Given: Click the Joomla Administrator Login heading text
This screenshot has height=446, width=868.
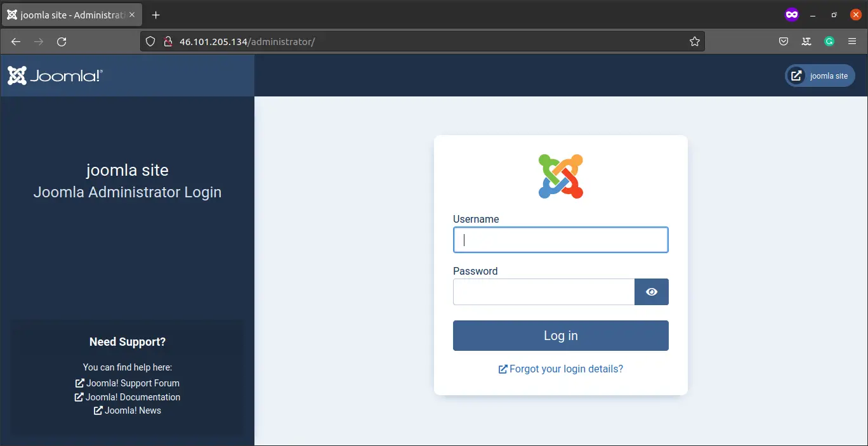Looking at the screenshot, I should click(128, 192).
